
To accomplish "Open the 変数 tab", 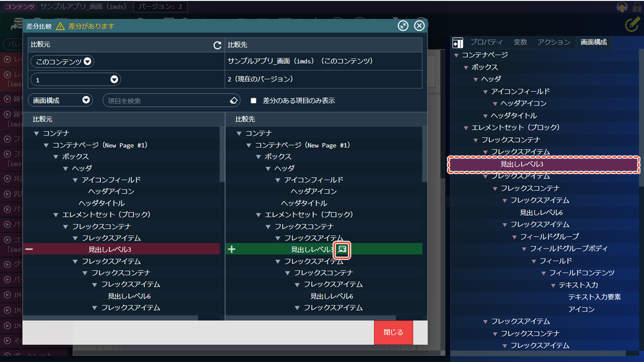I will pyautogui.click(x=520, y=42).
